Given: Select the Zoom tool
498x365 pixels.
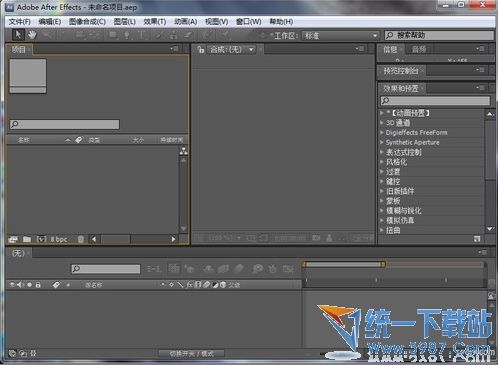Looking at the screenshot, I should (x=47, y=35).
